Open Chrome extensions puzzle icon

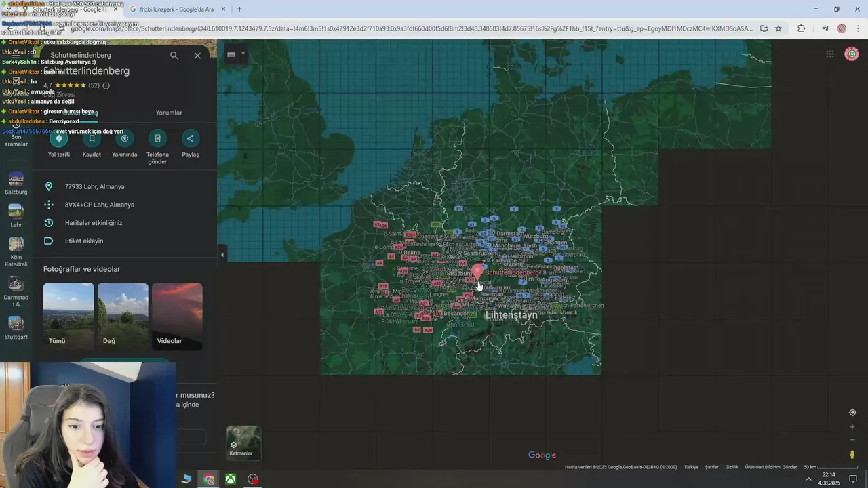coord(802,28)
